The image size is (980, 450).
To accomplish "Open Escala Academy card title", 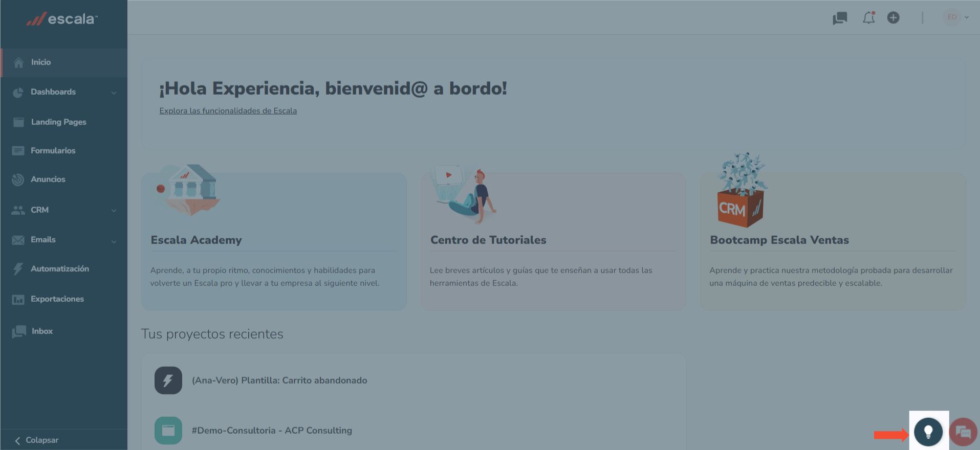I will 196,240.
